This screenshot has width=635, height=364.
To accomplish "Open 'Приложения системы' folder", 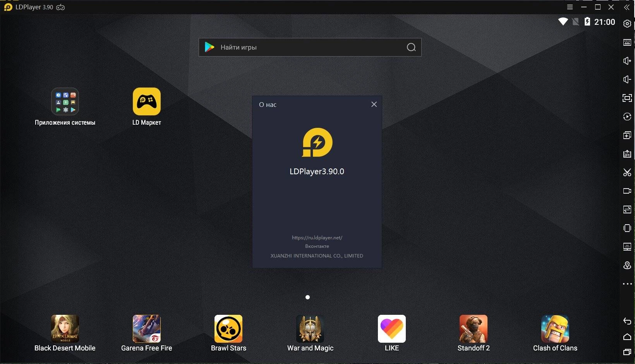I will coord(65,107).
